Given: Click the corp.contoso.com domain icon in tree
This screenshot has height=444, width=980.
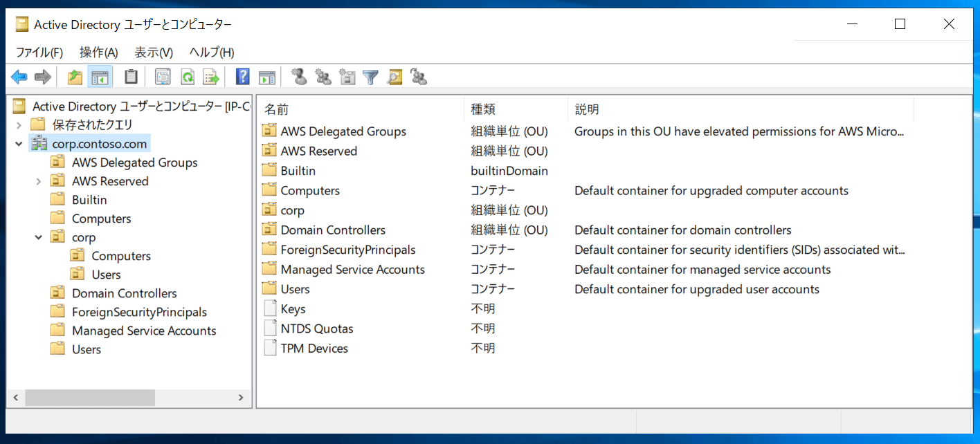Looking at the screenshot, I should coord(39,144).
